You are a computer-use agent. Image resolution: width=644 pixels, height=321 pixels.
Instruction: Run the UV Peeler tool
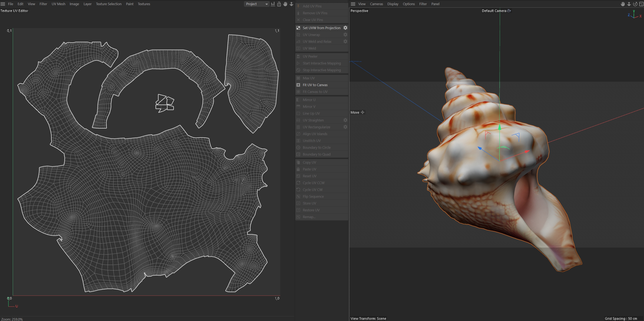(310, 56)
